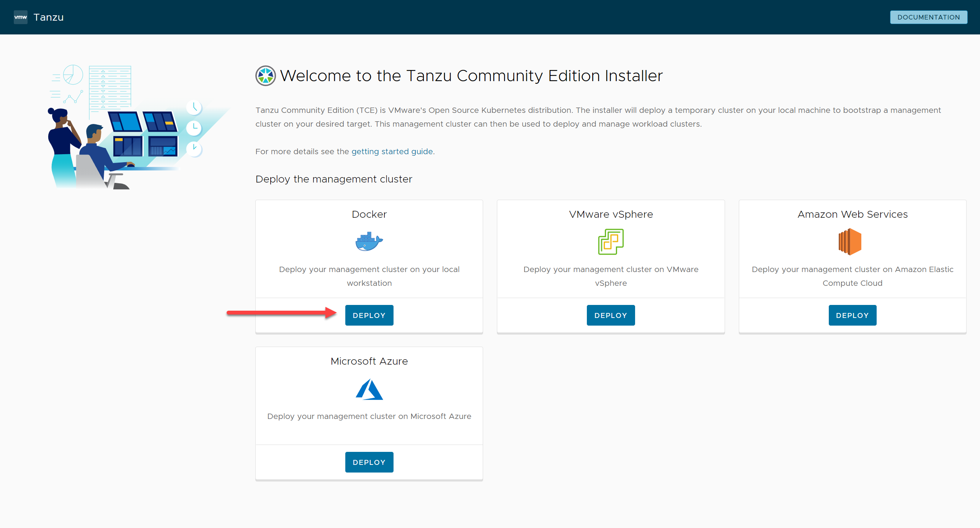Click the VMware logo in header
This screenshot has width=980, height=528.
point(21,17)
